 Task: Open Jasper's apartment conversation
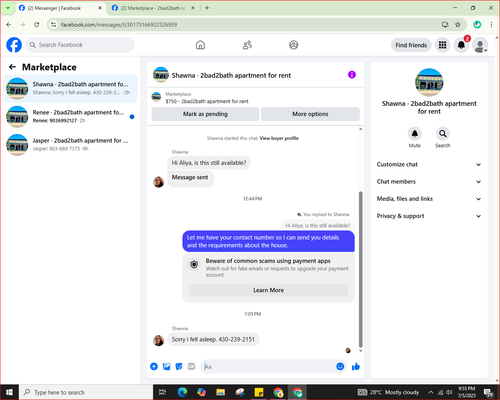click(70, 144)
